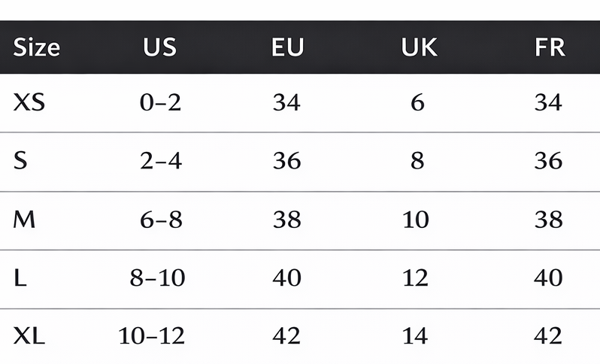Viewport: 600px width, 364px height.
Task: Select UK size 12 cell
Action: (x=416, y=278)
